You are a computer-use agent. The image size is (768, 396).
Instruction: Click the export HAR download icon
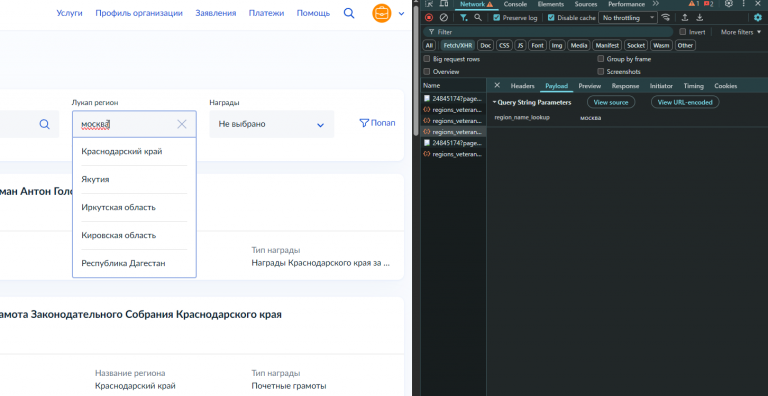[700, 18]
